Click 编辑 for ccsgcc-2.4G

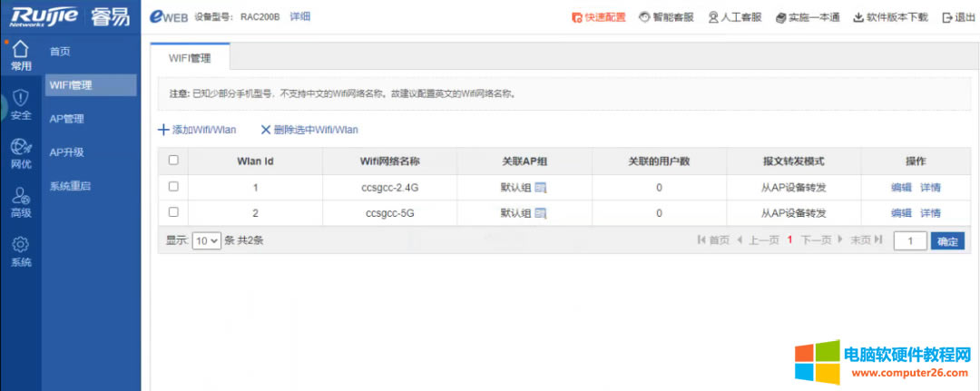[901, 188]
